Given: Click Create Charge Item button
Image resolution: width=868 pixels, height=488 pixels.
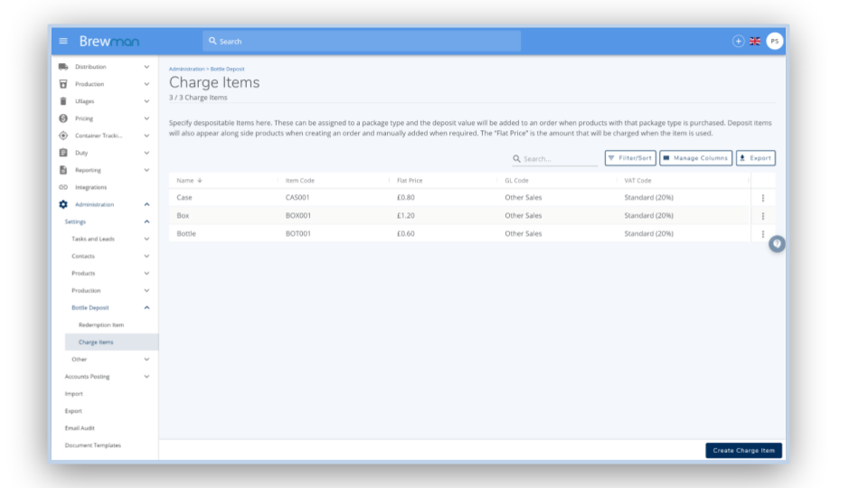Looking at the screenshot, I should 743,450.
